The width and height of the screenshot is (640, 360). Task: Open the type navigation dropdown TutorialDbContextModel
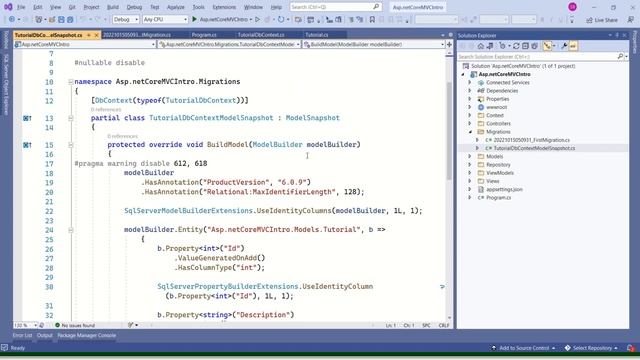[229, 44]
